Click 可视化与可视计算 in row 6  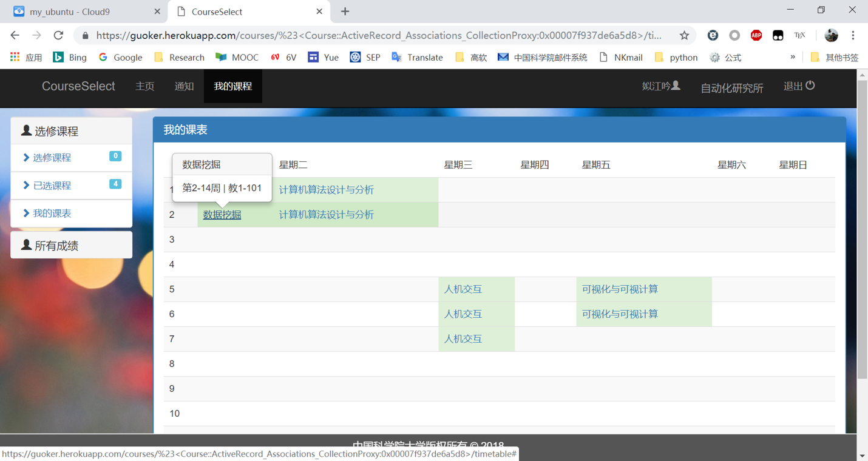coord(620,314)
